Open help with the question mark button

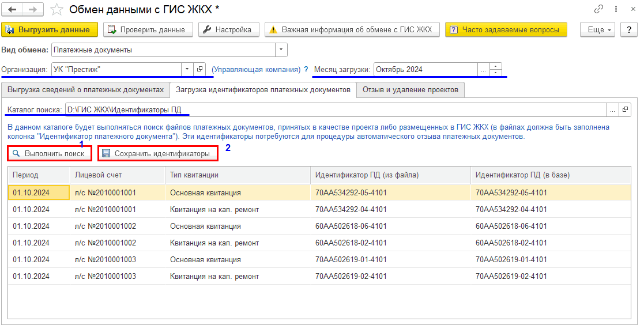[628, 29]
